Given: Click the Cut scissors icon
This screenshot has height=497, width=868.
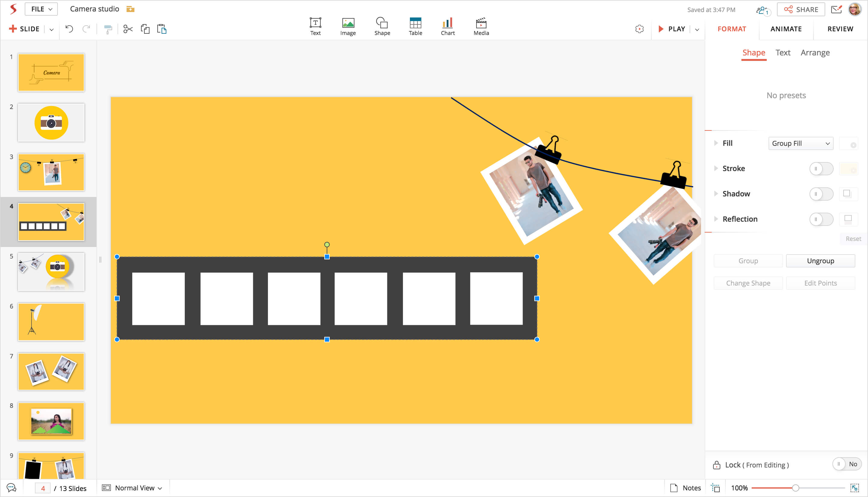Looking at the screenshot, I should [x=128, y=29].
